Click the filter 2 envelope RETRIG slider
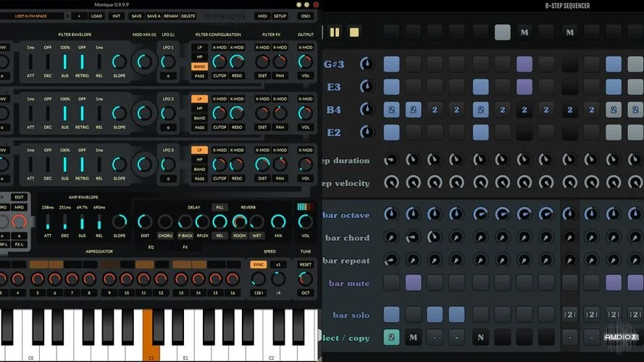The width and height of the screenshot is (644, 362). pyautogui.click(x=82, y=113)
